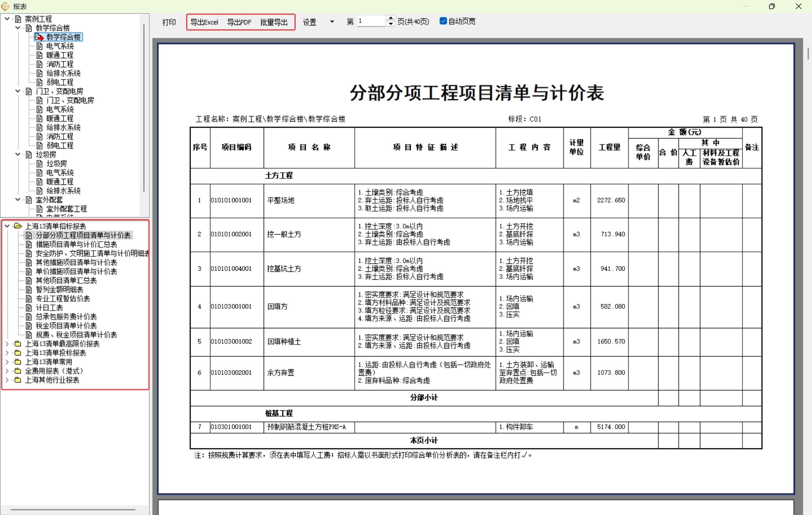Click the 上海13清单常用 folder icon
The width and height of the screenshot is (812, 515).
(x=18, y=361)
